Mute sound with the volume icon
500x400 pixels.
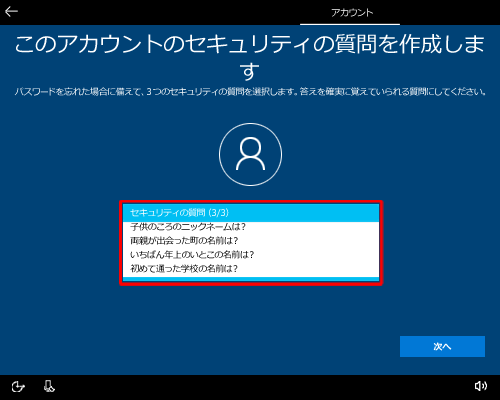[x=481, y=386]
